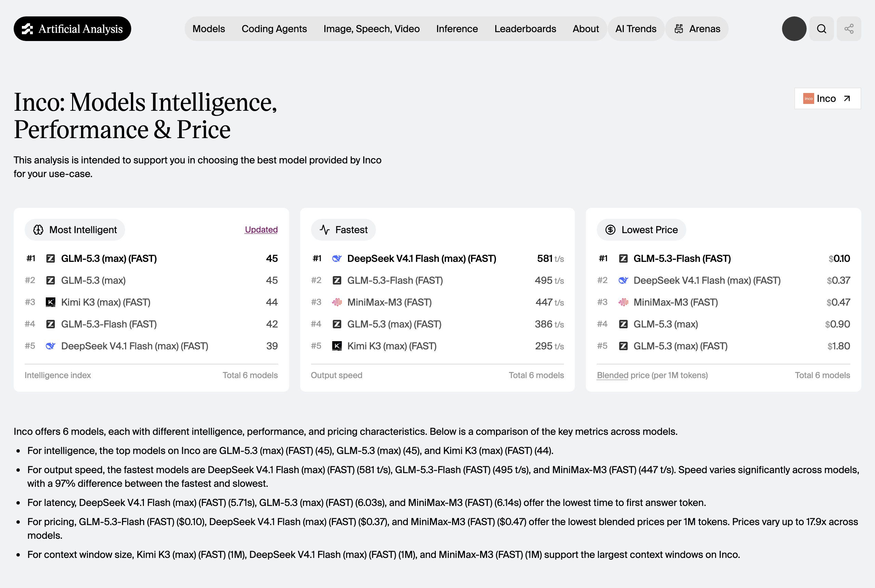Click DeepSeek whale icon in Lowest Price list
Viewport: 875px width, 588px height.
[x=623, y=281]
